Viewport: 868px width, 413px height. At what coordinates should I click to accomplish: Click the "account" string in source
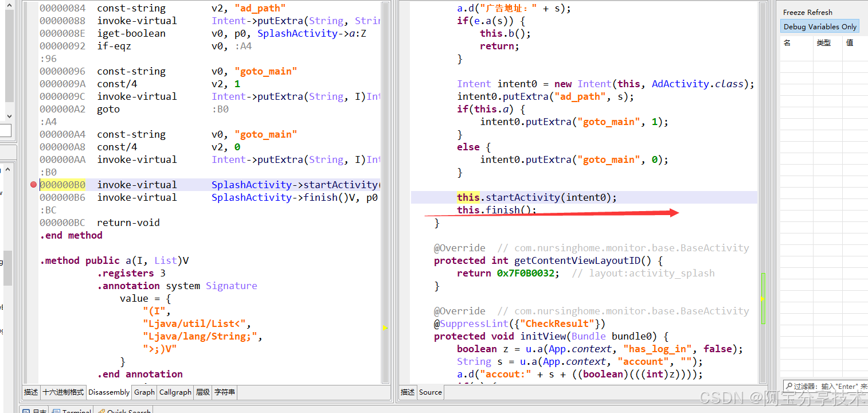point(643,361)
